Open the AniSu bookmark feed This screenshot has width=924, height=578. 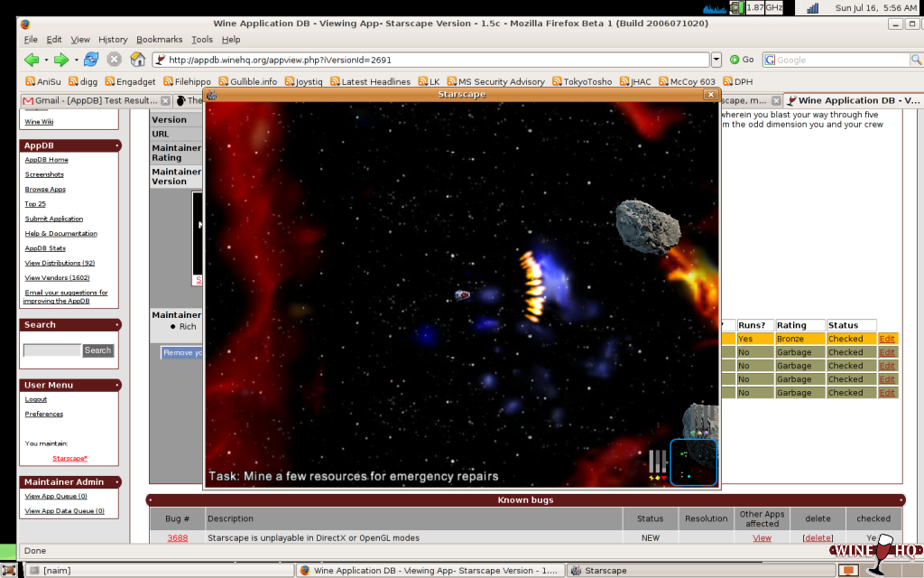tap(43, 82)
